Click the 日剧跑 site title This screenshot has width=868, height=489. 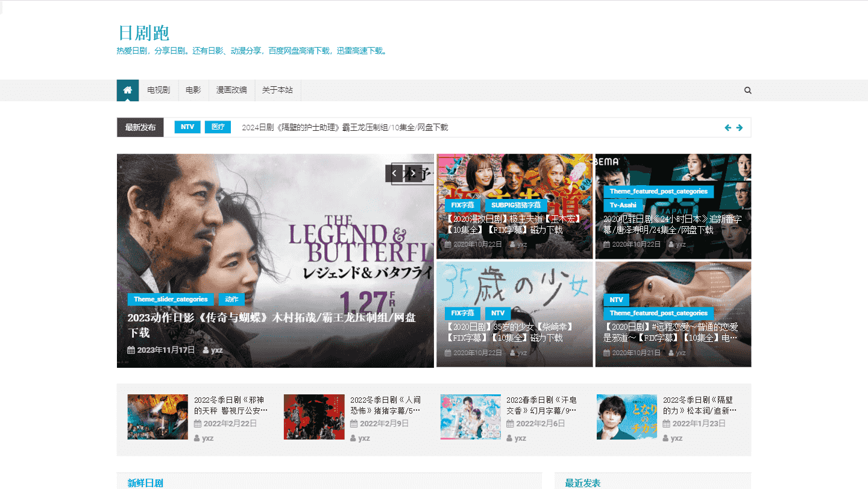143,33
